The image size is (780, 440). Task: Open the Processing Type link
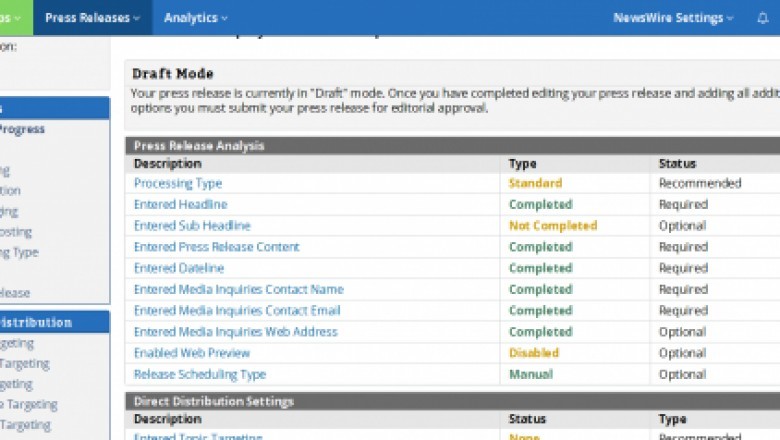tap(178, 183)
